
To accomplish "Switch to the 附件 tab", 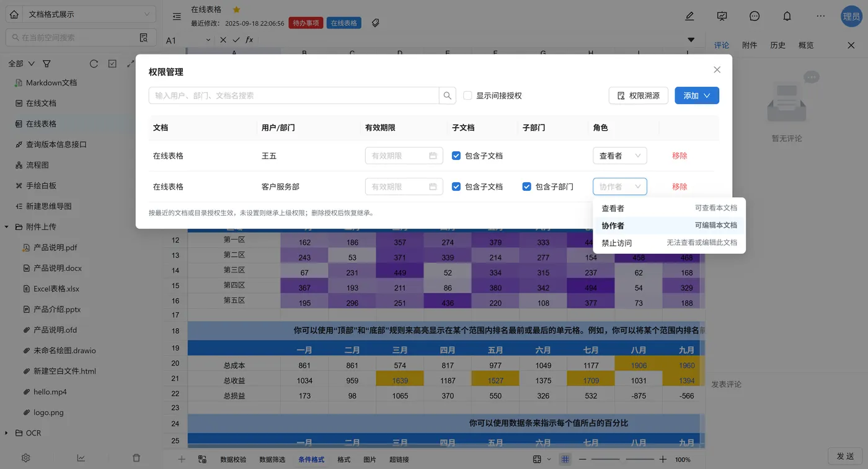I will (750, 45).
